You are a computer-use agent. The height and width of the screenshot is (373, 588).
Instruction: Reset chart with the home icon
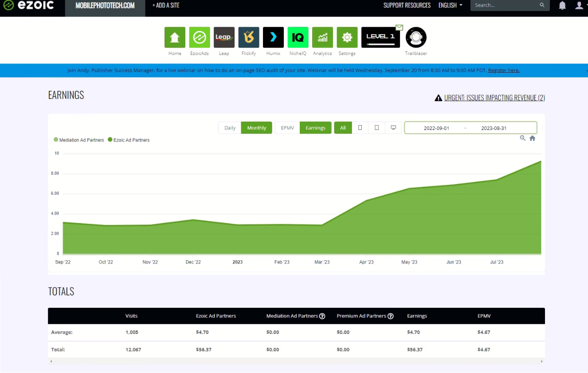click(533, 138)
